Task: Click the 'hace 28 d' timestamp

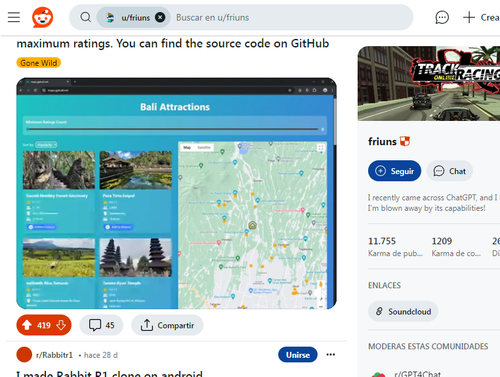Action: (x=101, y=355)
